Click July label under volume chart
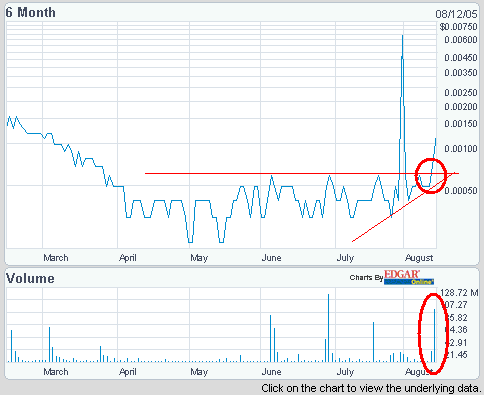The height and width of the screenshot is (395, 484). 345,372
